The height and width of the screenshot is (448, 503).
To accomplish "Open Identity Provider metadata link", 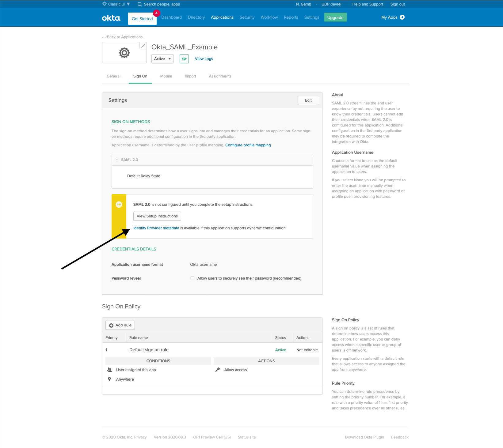I will pyautogui.click(x=156, y=228).
